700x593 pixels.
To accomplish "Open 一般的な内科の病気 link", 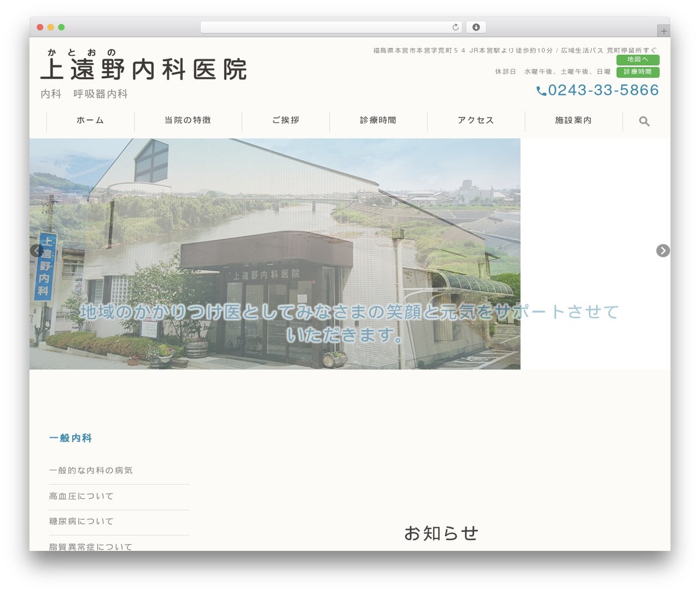I will click(91, 470).
